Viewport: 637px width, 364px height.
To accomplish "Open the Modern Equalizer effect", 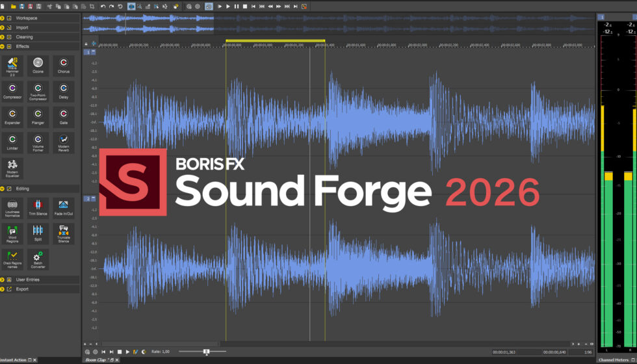I will (12, 168).
